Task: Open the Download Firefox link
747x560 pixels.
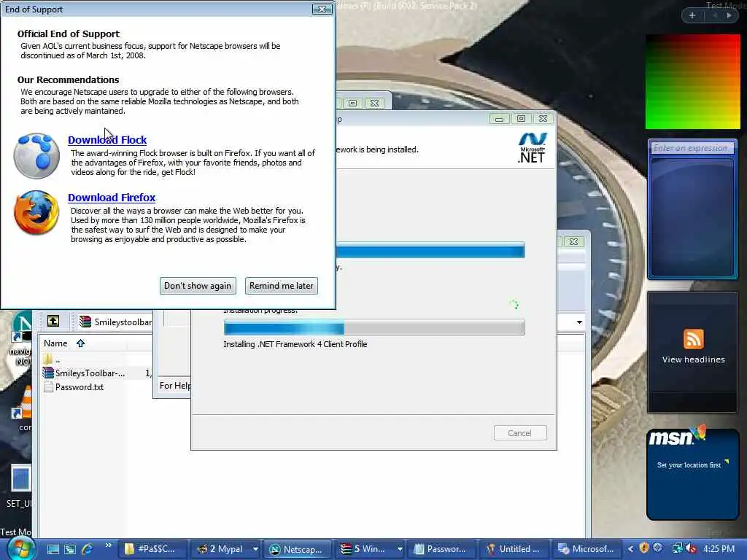Action: coord(112,198)
